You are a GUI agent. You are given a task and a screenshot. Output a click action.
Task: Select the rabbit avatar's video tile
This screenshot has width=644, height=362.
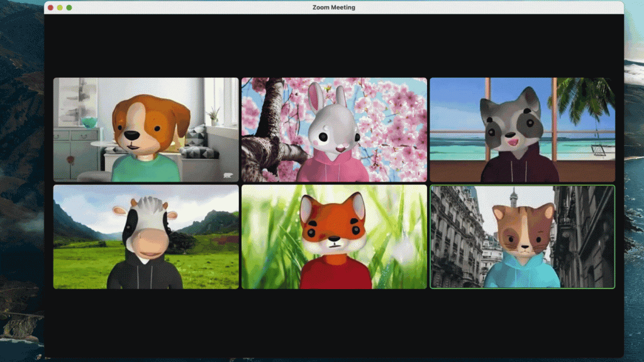(333, 129)
